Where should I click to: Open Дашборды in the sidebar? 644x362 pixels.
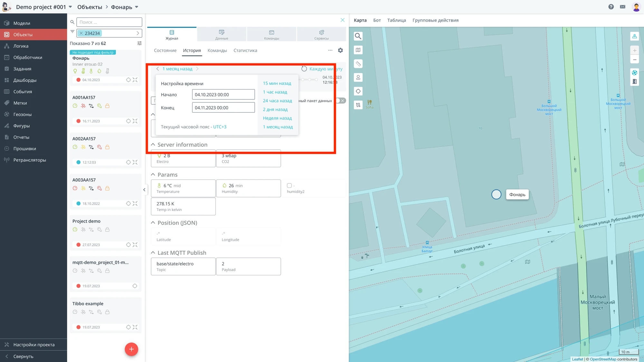point(33,80)
